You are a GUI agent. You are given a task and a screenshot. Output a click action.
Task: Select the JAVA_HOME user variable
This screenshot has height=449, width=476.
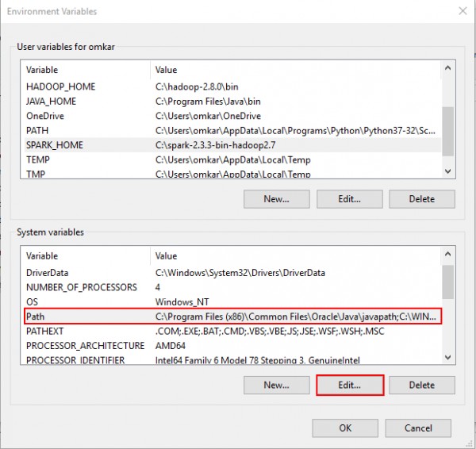pyautogui.click(x=52, y=101)
